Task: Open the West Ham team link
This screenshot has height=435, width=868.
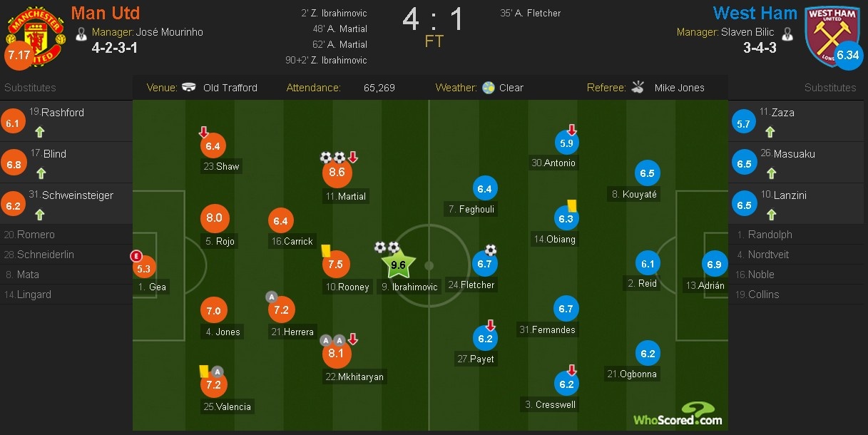Action: pos(755,14)
